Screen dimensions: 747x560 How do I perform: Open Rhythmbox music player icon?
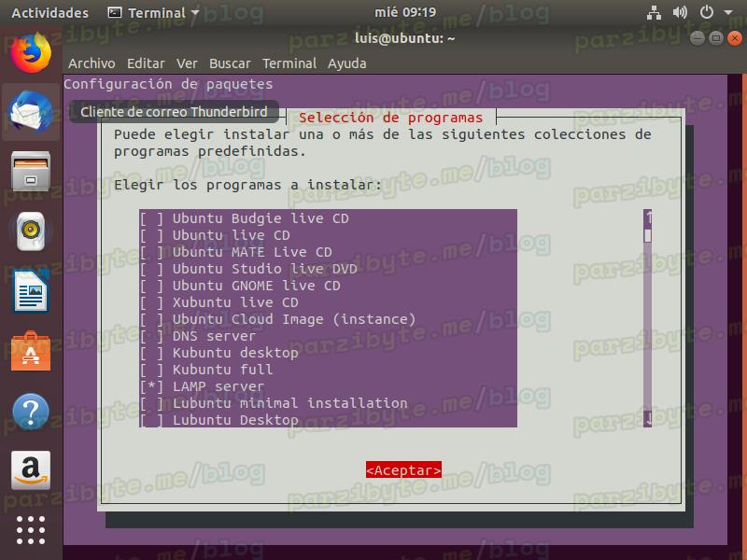[31, 231]
